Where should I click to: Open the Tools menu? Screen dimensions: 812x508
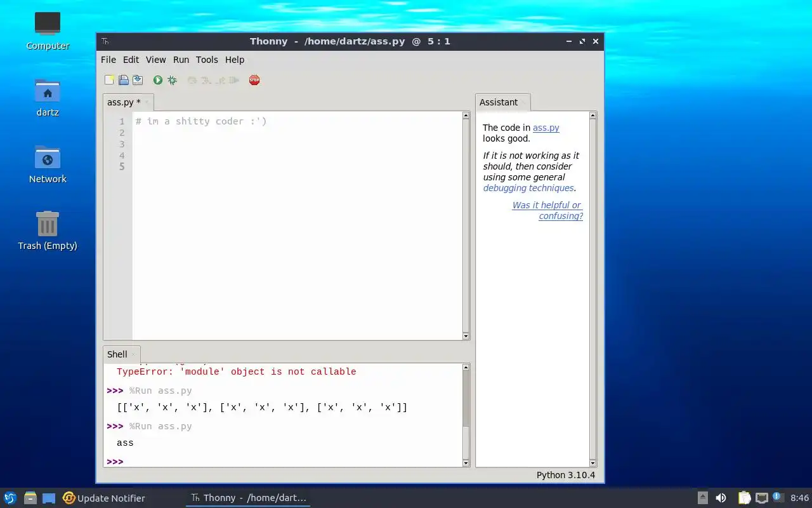pos(207,60)
